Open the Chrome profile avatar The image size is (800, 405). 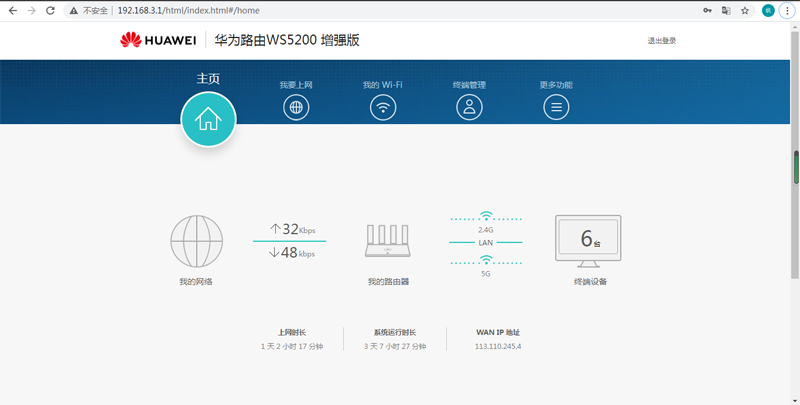(768, 10)
